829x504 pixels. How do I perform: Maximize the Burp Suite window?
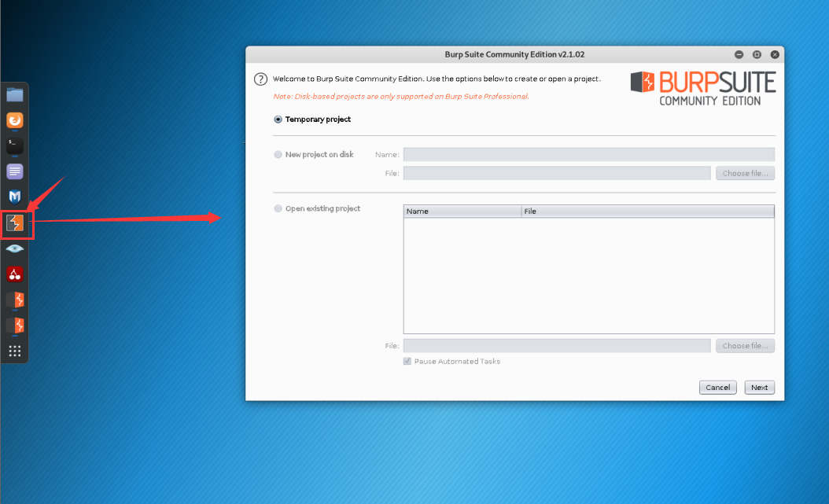pyautogui.click(x=757, y=54)
